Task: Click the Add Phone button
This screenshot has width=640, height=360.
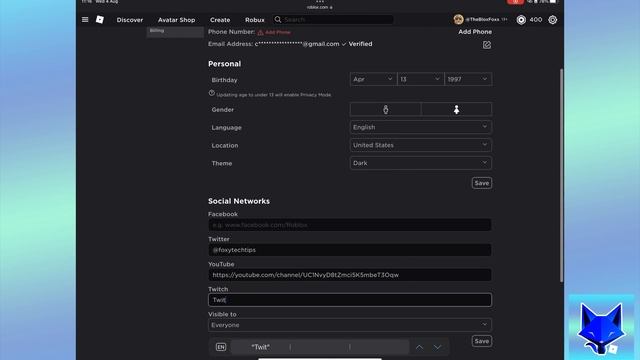Action: pyautogui.click(x=475, y=31)
